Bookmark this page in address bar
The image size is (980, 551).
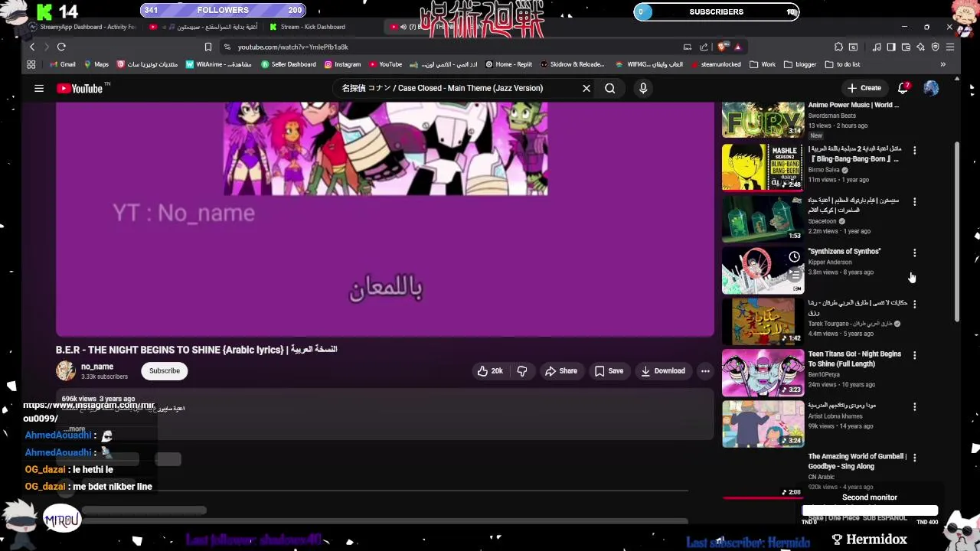point(207,47)
